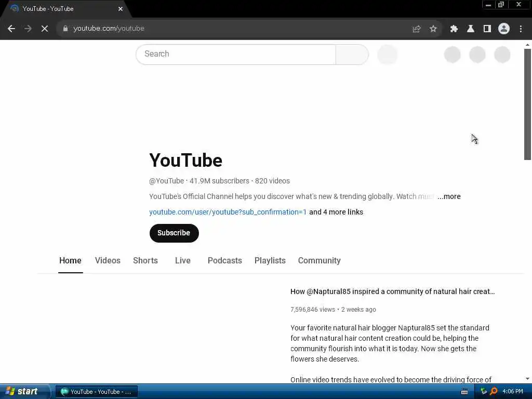Click the '820 videos' text
This screenshot has height=399, width=532.
point(272,181)
